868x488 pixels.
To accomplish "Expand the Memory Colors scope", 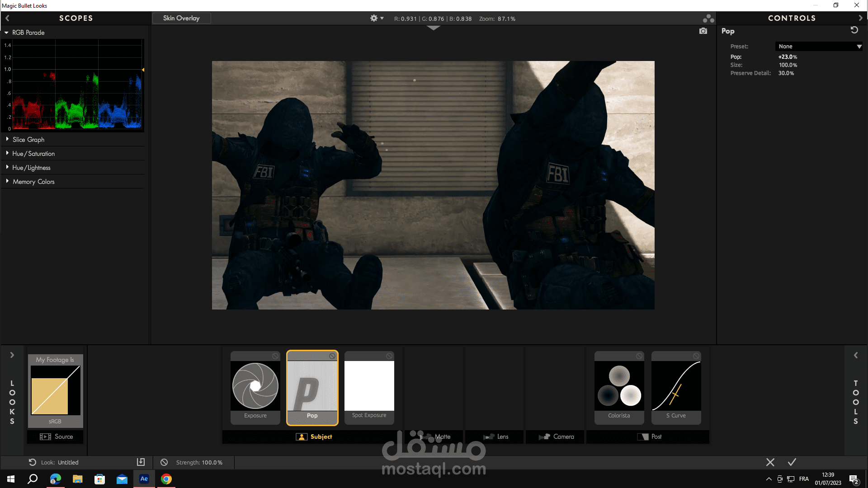I will click(33, 182).
